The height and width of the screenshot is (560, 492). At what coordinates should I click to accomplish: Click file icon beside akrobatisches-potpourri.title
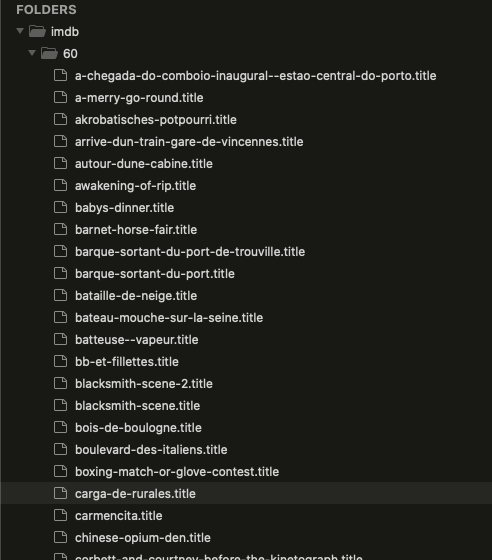coord(60,119)
